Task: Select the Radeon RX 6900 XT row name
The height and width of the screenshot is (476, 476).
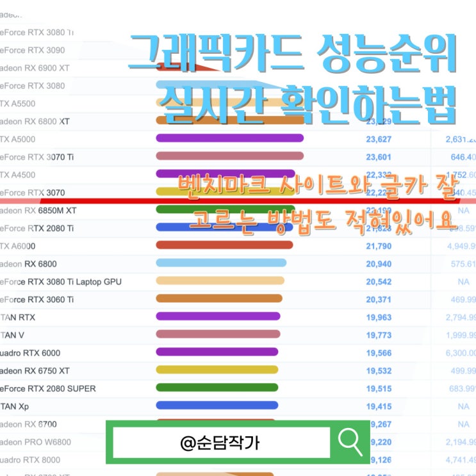Action: (35, 68)
